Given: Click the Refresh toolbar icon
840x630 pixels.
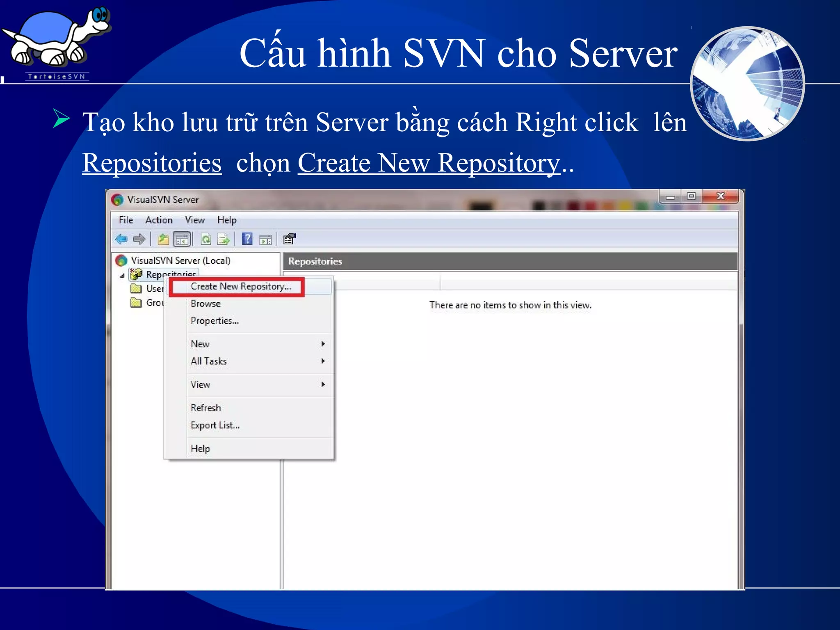Looking at the screenshot, I should (206, 239).
